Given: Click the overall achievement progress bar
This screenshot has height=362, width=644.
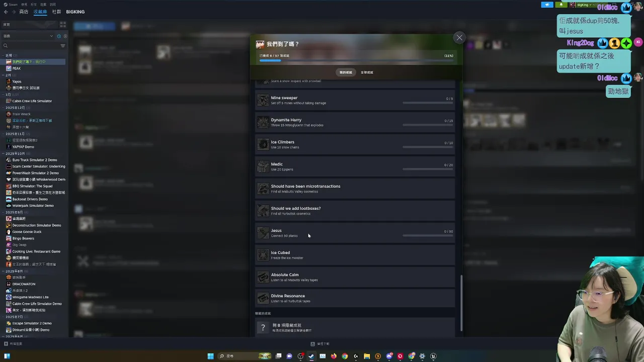Looking at the screenshot, I should 356,60.
